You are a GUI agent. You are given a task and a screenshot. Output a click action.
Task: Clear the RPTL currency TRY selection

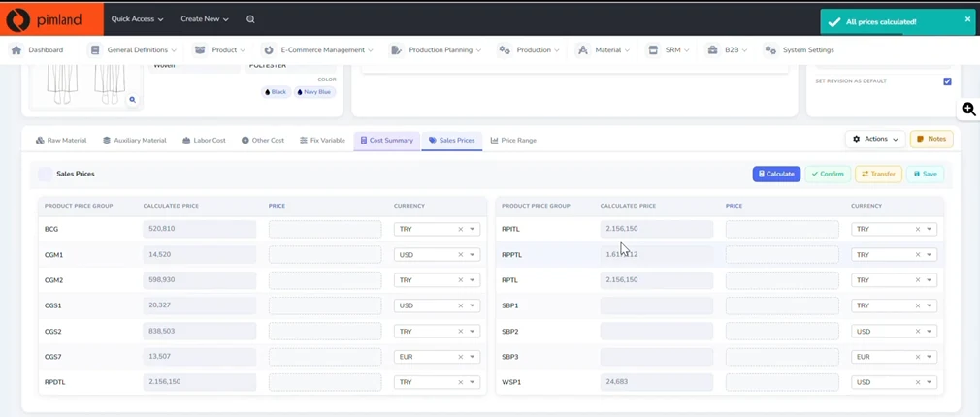918,280
